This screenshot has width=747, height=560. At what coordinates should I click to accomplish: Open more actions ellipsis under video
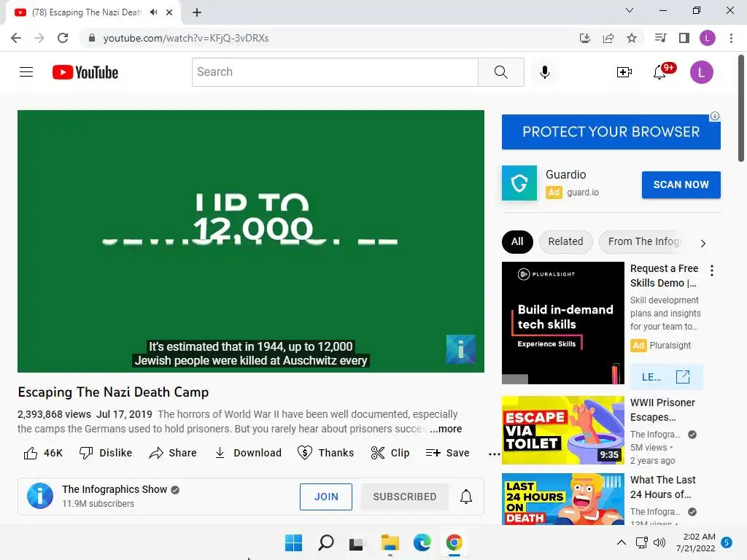[494, 454]
